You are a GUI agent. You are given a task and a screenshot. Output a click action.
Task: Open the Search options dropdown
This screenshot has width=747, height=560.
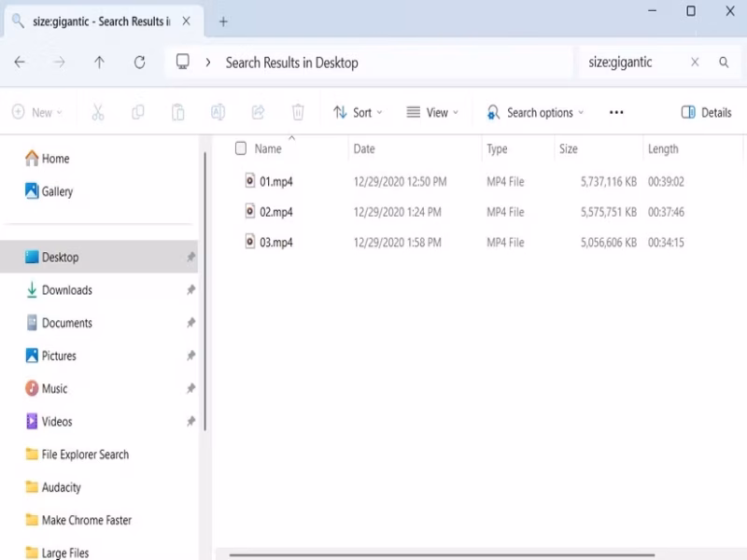pos(535,112)
